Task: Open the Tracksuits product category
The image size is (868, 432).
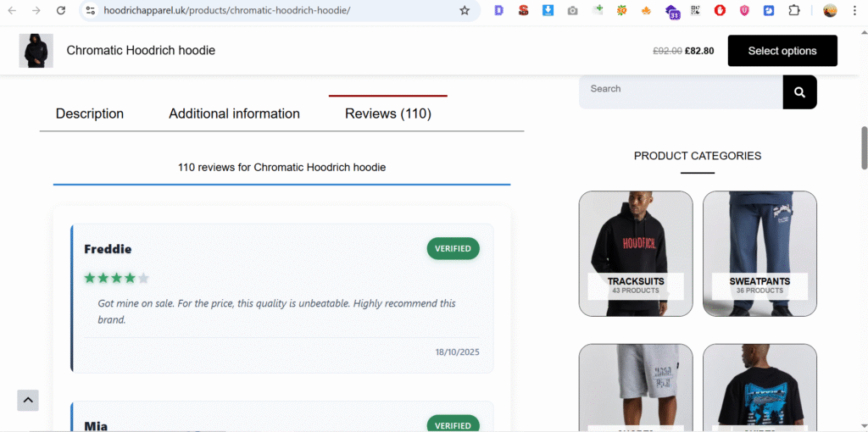Action: click(636, 253)
